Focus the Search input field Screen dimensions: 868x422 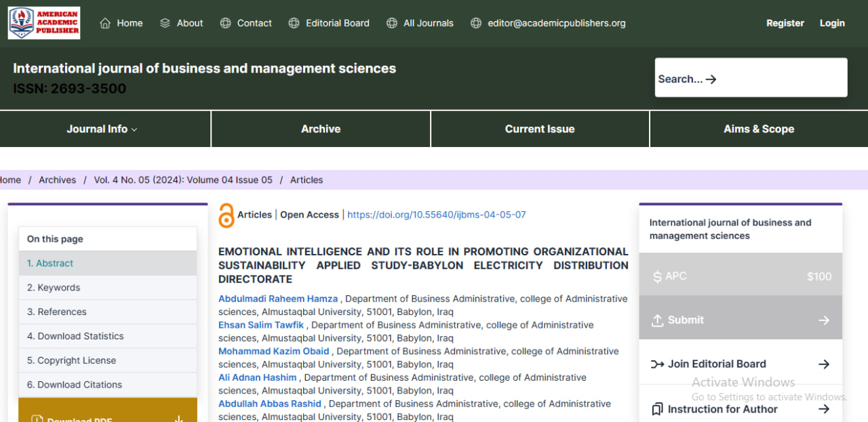751,77
